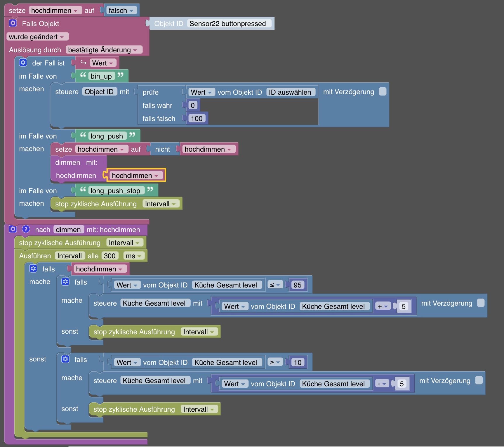Viewport: 504px width, 447px height.
Task: Open the falsch boolean dropdown
Action: click(121, 11)
